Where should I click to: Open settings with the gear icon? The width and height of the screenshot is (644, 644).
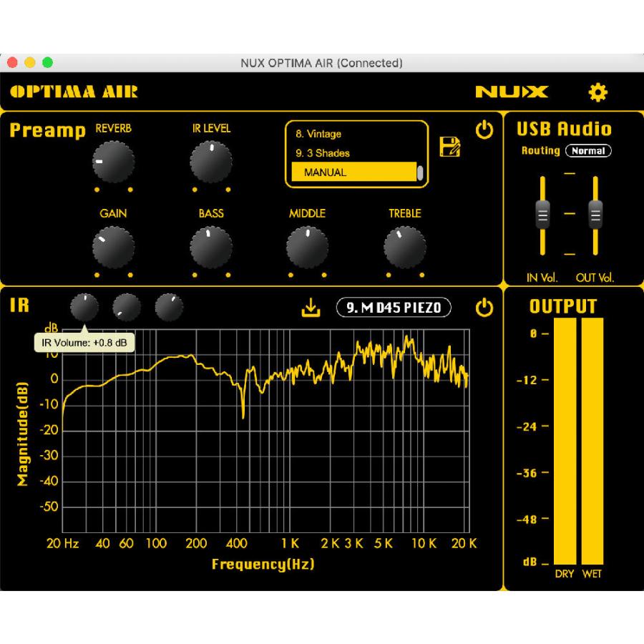[597, 92]
